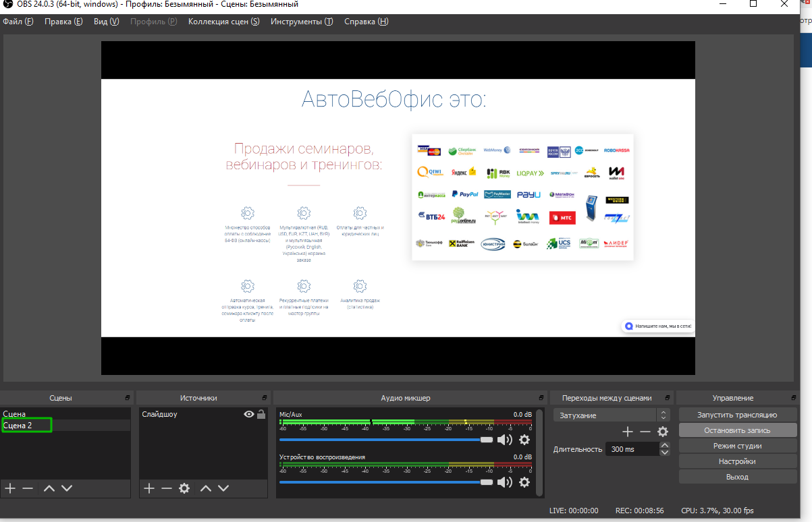Move source down with arrow icon
Screen dimensions: 812x522
[223, 488]
